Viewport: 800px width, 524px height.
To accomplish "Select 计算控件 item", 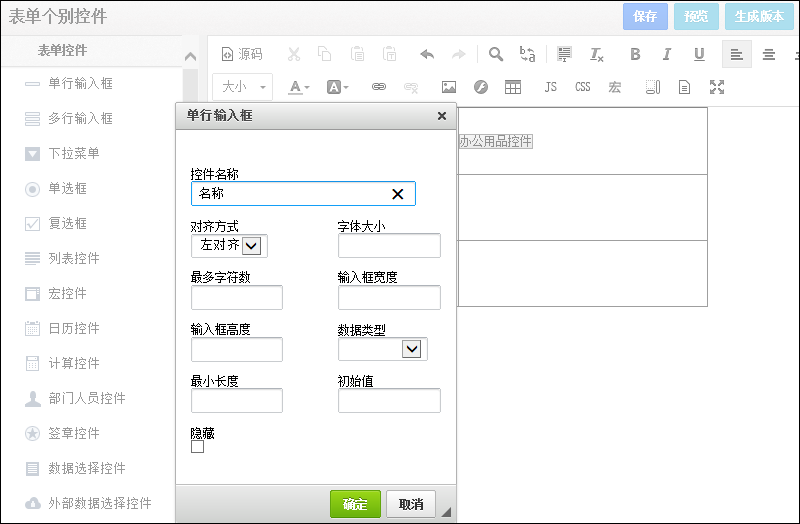I will pos(62,363).
